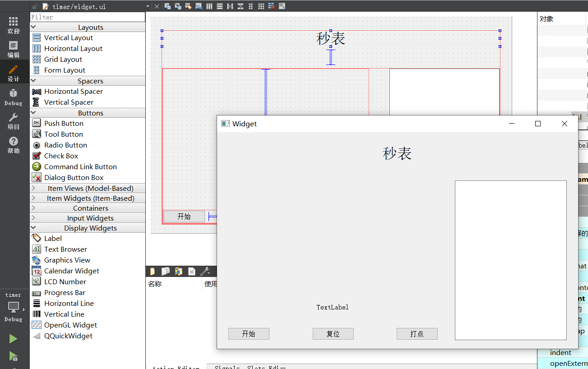The image size is (588, 369).
Task: Open 项目 projects mode
Action: point(14,121)
